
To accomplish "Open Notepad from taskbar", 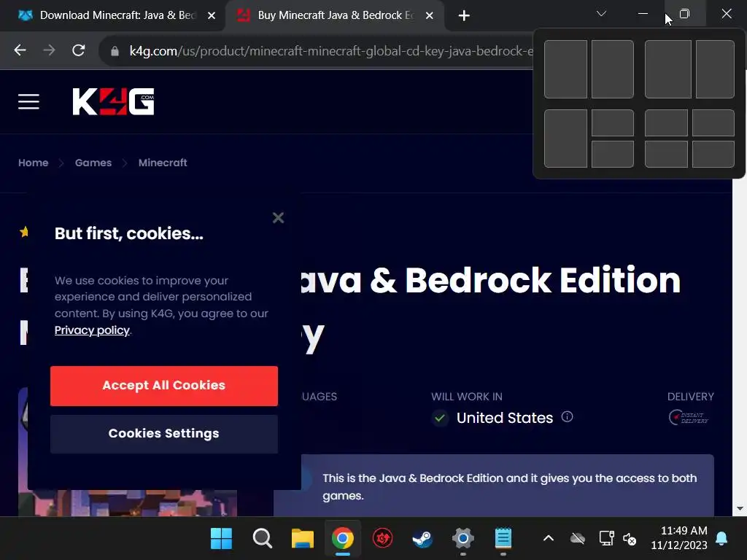I will pos(503,539).
